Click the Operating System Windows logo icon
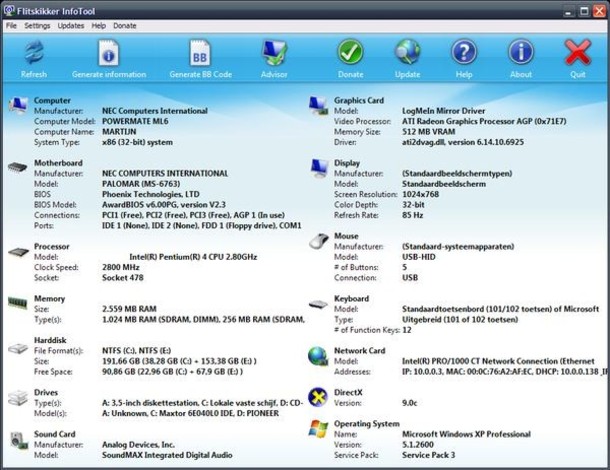The height and width of the screenshot is (470, 610). (x=318, y=429)
